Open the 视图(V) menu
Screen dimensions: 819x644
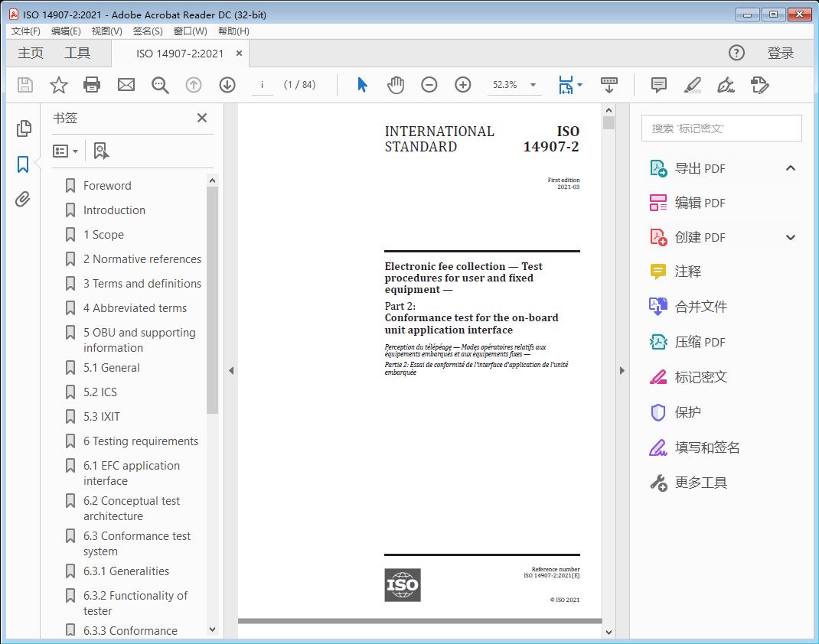pos(106,31)
